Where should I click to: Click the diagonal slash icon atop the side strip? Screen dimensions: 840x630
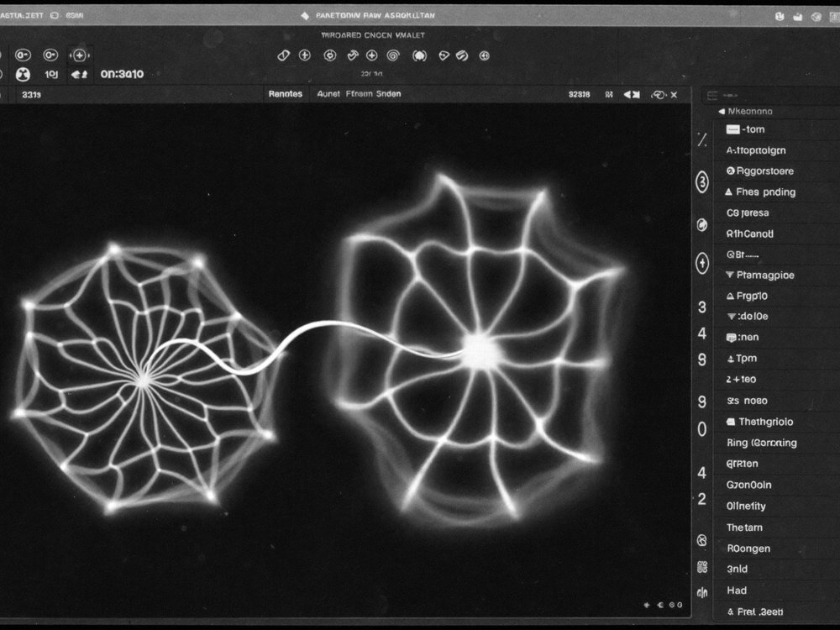(702, 140)
